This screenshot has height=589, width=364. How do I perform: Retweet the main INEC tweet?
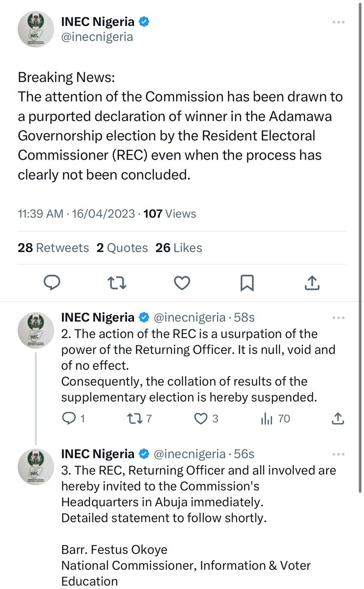click(117, 283)
